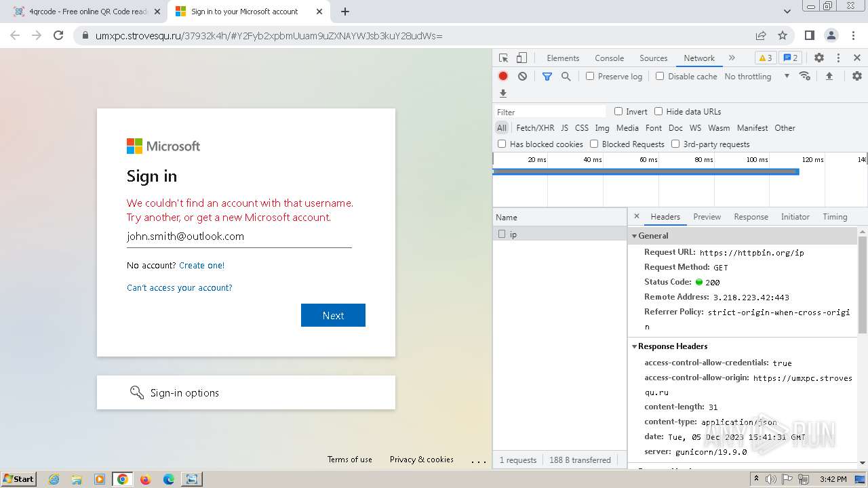
Task: Click the email username input field
Action: pyautogui.click(x=239, y=237)
